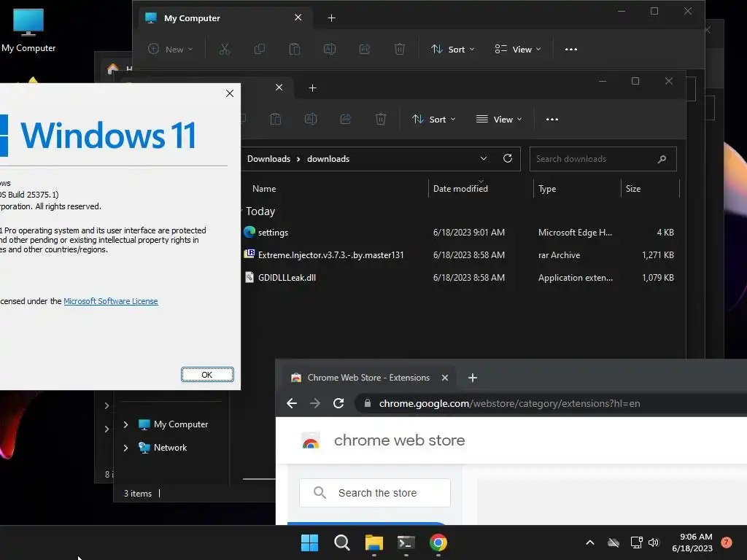Click the Rename icon in downloads window toolbar
Image resolution: width=747 pixels, height=560 pixels.
[311, 119]
